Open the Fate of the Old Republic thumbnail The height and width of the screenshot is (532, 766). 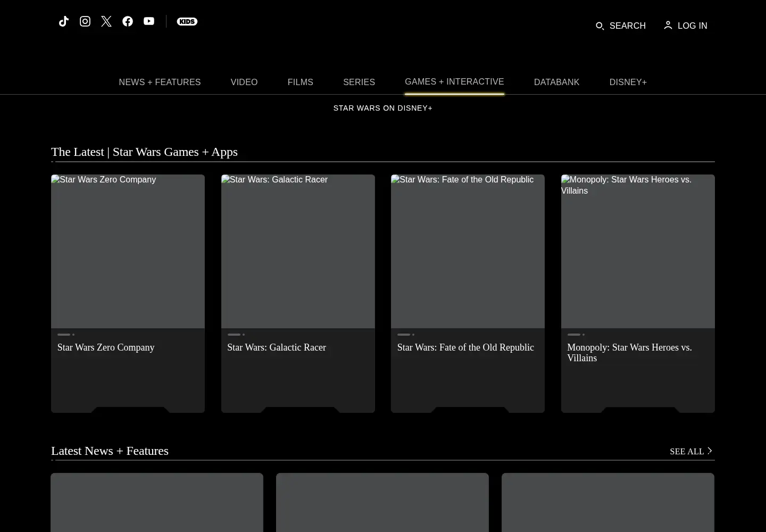pos(468,251)
